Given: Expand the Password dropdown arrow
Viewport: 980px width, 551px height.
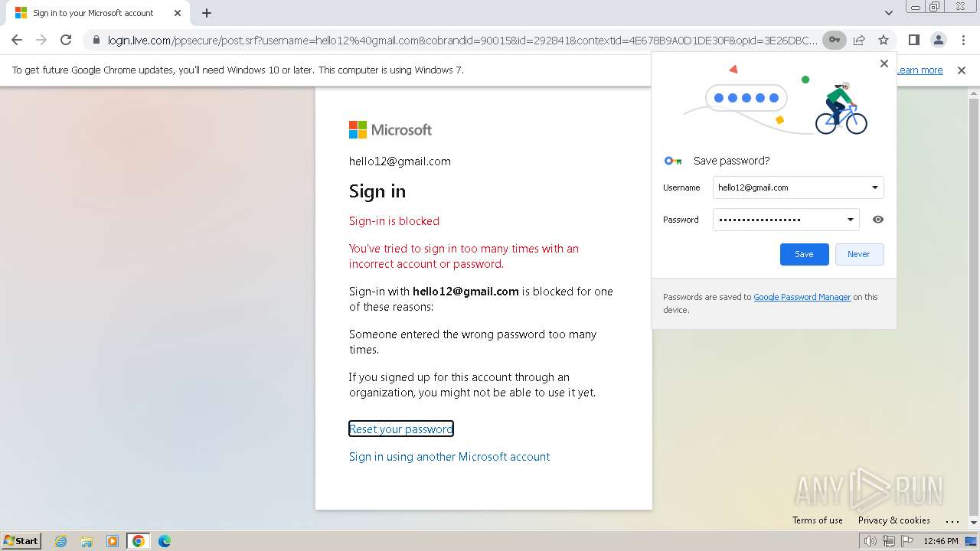Looking at the screenshot, I should [x=850, y=220].
